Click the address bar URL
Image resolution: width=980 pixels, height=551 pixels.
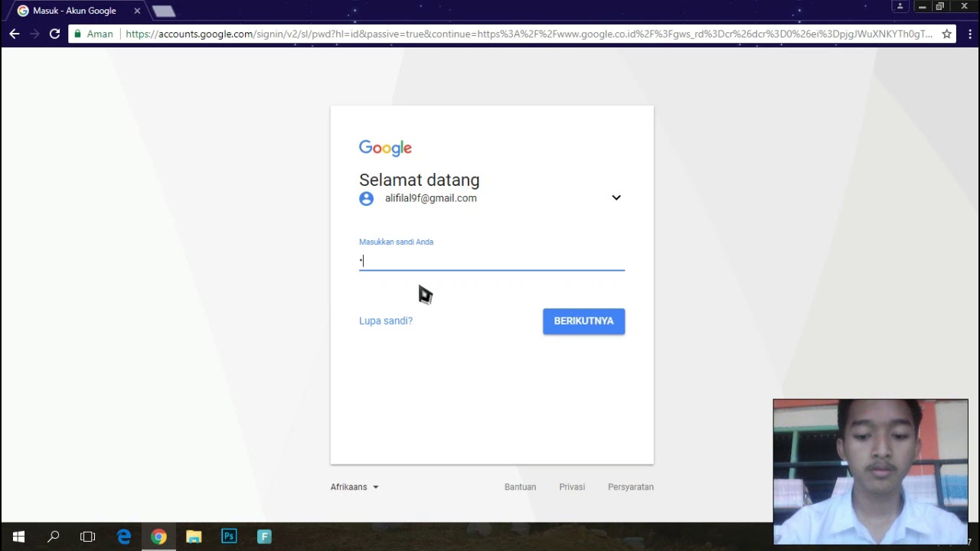click(x=528, y=34)
